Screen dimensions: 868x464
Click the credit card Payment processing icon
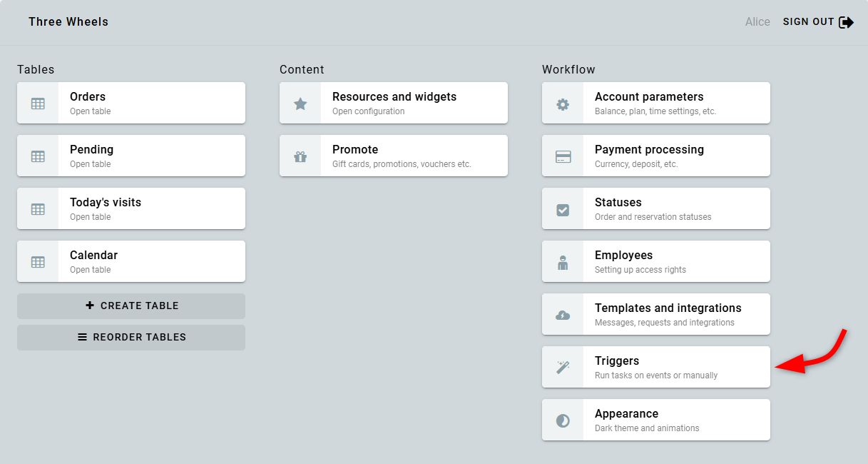[x=563, y=156]
